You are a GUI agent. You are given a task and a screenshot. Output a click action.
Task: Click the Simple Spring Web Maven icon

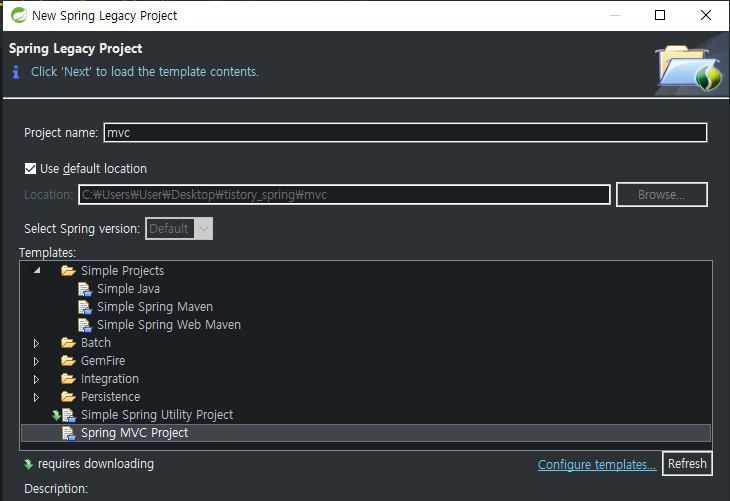coord(85,325)
